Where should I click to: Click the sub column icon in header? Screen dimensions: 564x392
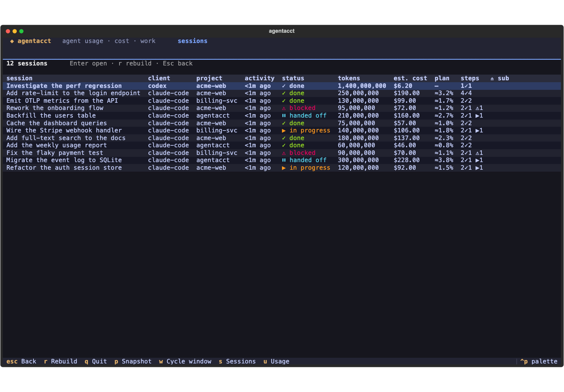(x=492, y=78)
